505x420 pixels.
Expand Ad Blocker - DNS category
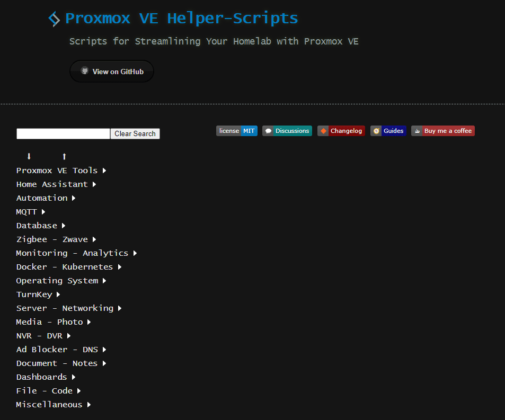pyautogui.click(x=61, y=350)
